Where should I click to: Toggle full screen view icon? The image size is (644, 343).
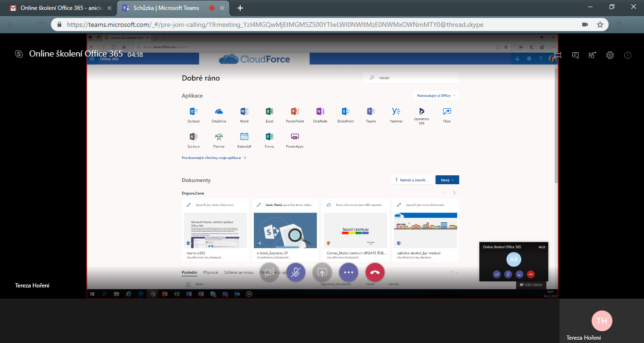tap(558, 55)
